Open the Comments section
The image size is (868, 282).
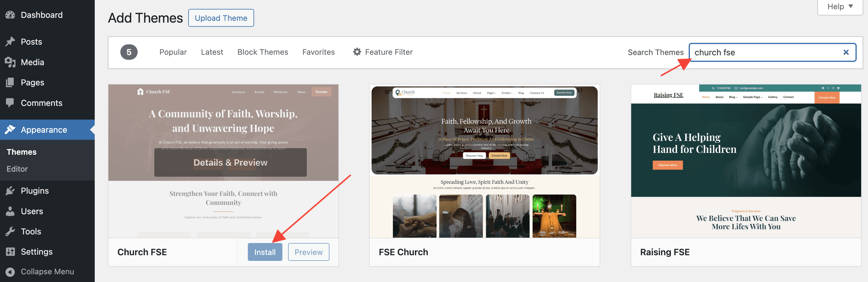pos(47,103)
